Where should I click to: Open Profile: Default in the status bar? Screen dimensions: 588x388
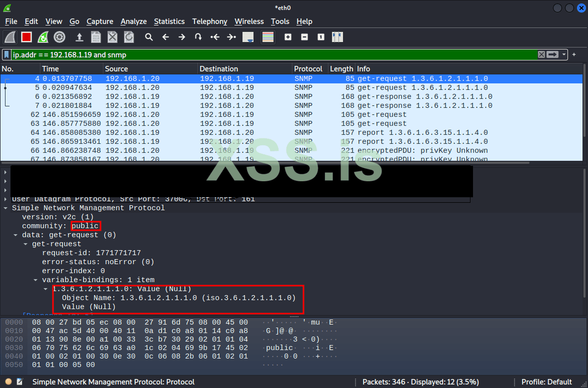click(x=546, y=382)
